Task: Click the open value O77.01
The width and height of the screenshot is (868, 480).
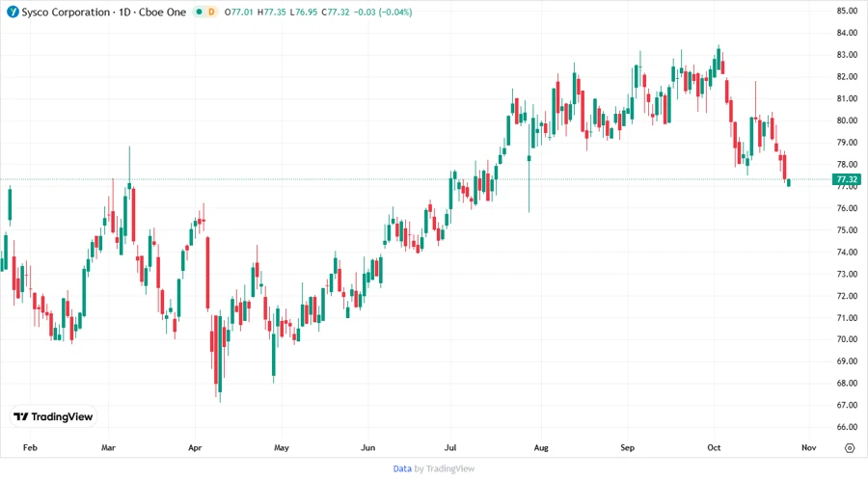Action: [x=238, y=13]
